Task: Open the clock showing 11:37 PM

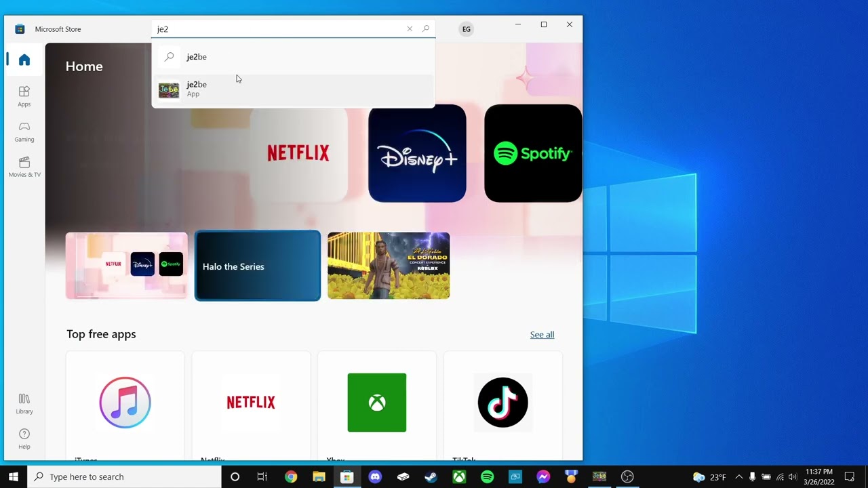Action: click(819, 476)
